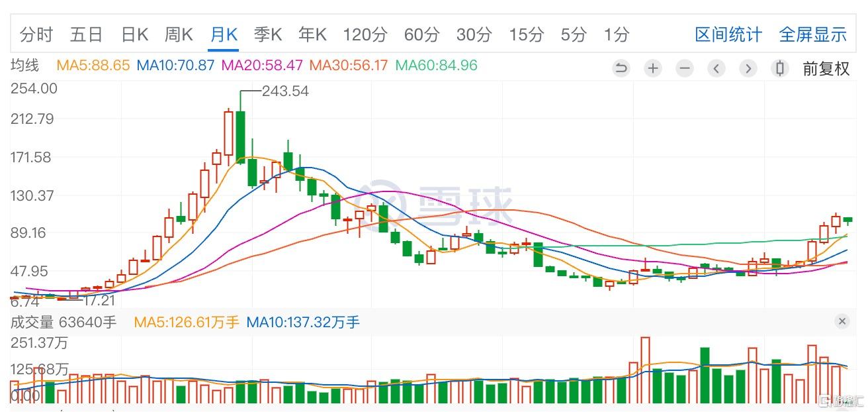
Task: Toggle the MA60 moving average legend
Action: [437, 65]
